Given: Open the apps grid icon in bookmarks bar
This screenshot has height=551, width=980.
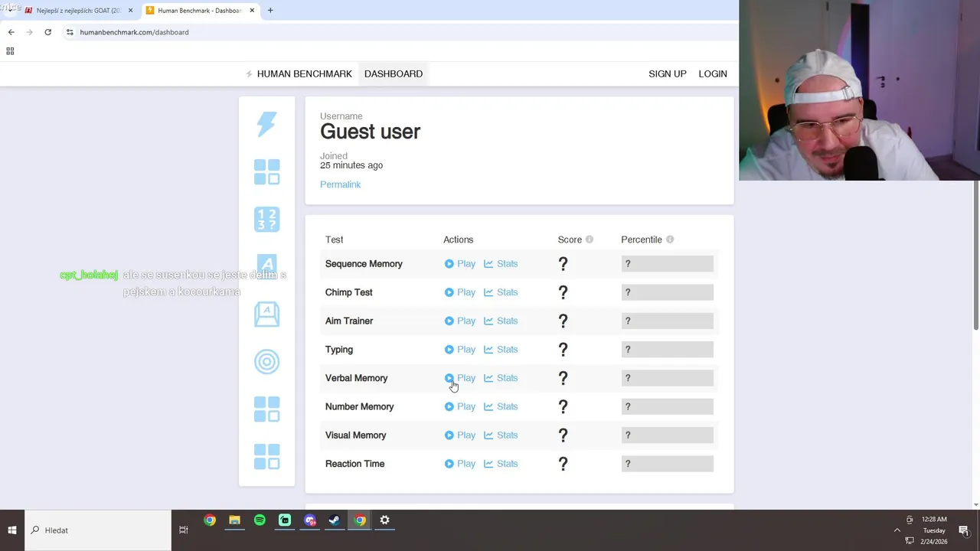Looking at the screenshot, I should click(10, 51).
